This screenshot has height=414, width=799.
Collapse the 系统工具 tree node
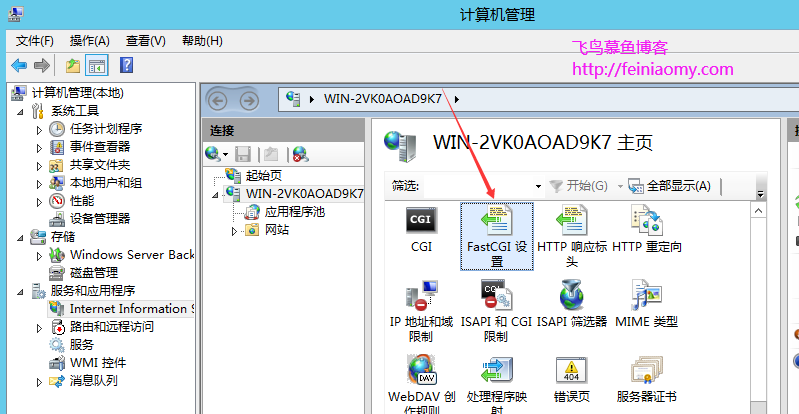20,111
